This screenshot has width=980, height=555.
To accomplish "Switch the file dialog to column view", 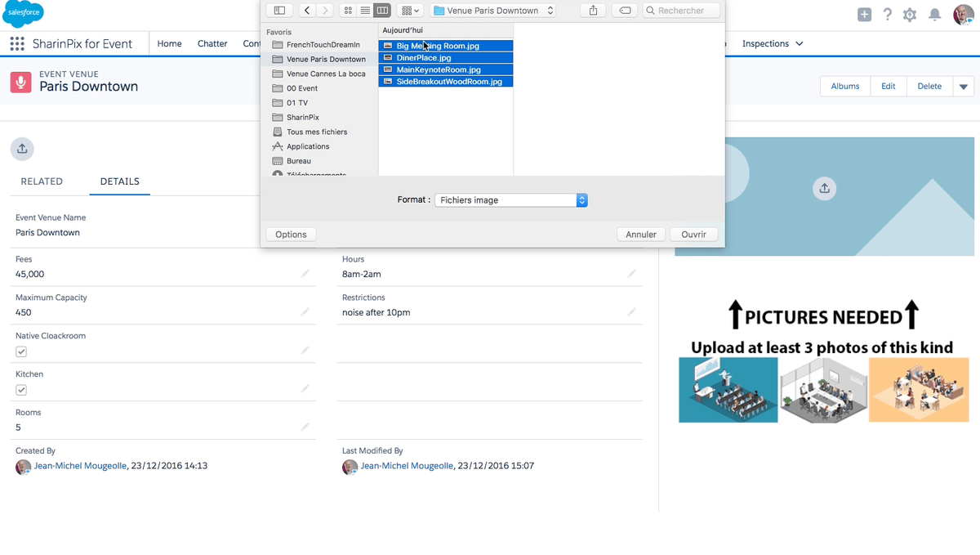I will [x=382, y=11].
